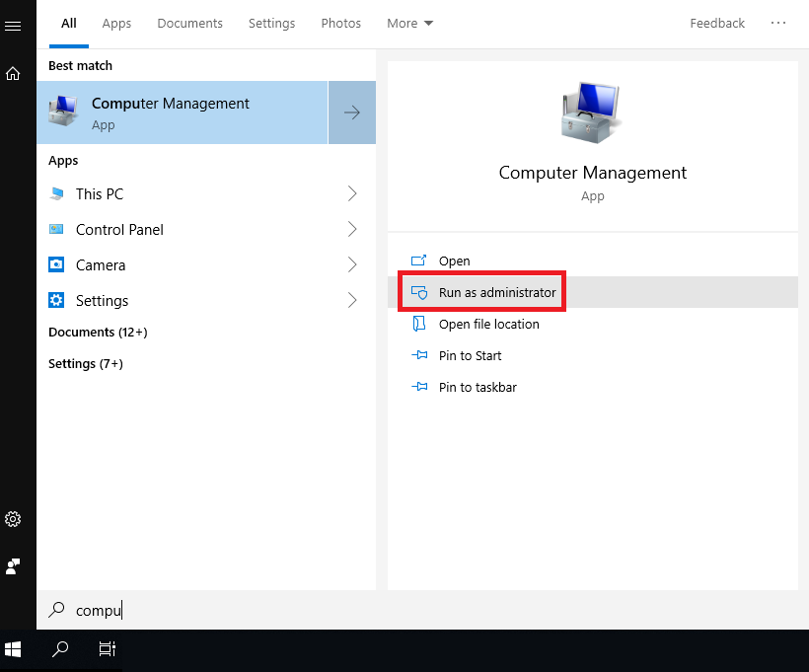Viewport: 809px width, 672px height.
Task: Open the three-dots options menu
Action: (778, 23)
